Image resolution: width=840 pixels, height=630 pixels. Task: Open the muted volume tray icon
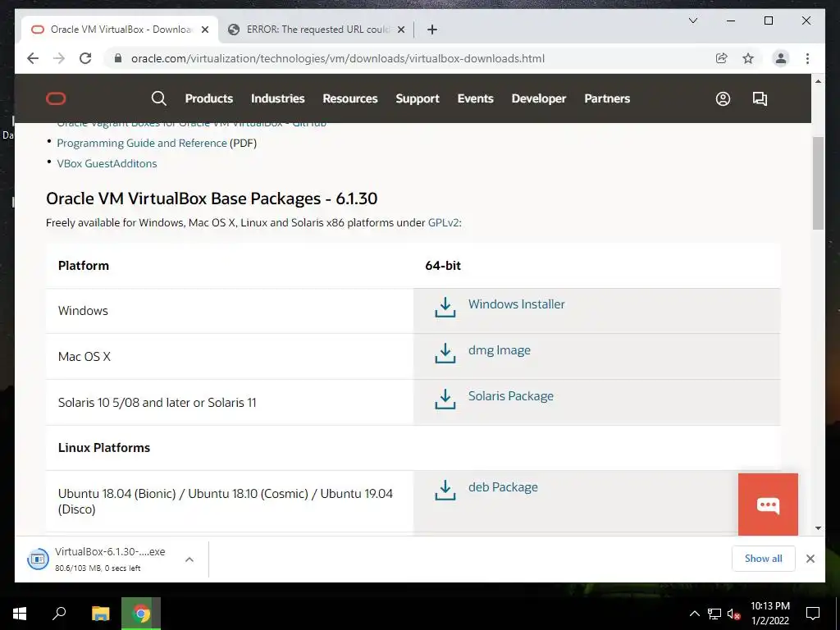[x=733, y=614]
